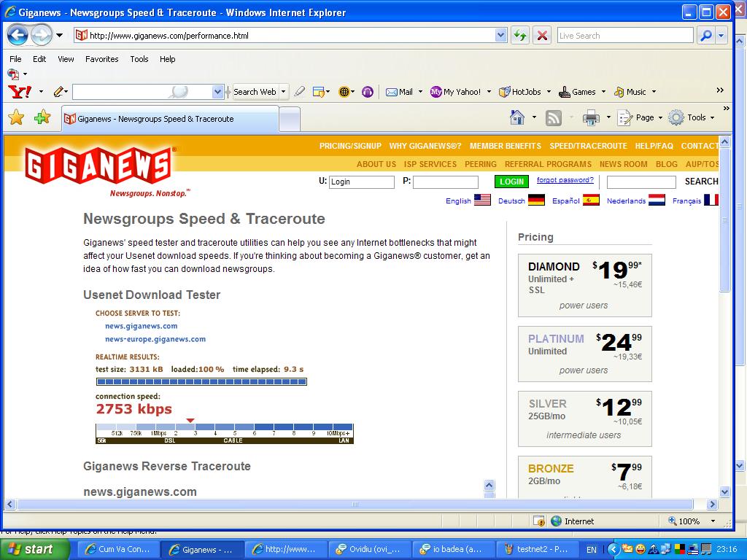Open the PRICING/SIGNUP nav link
The height and width of the screenshot is (560, 747).
pos(350,146)
